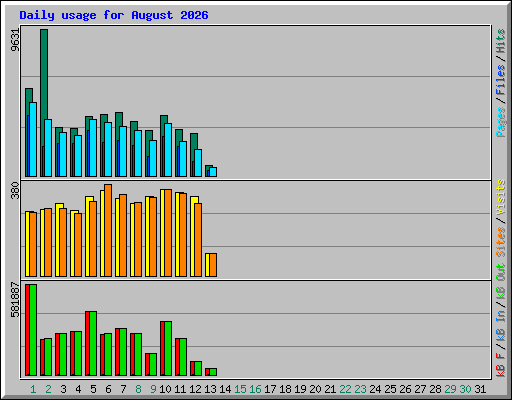Viewport: 512px width, 400px height.
Task: Click the 380 axis value label
Action: tap(15, 190)
